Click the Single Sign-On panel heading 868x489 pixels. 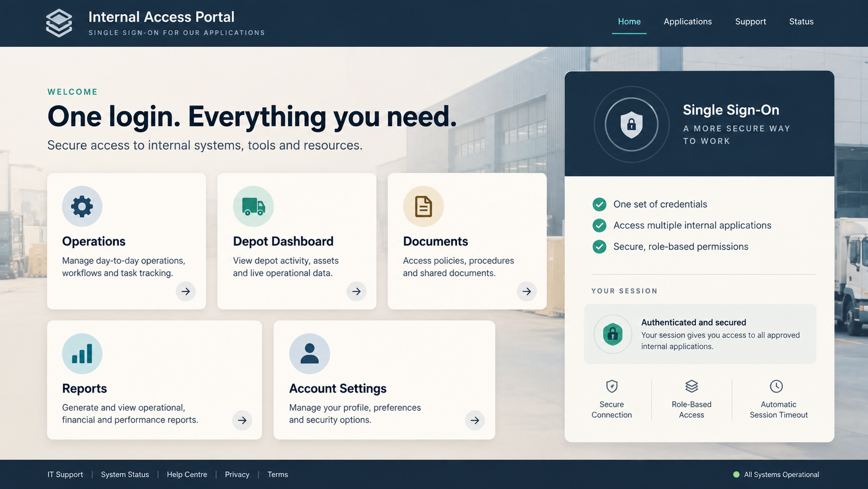[731, 110]
